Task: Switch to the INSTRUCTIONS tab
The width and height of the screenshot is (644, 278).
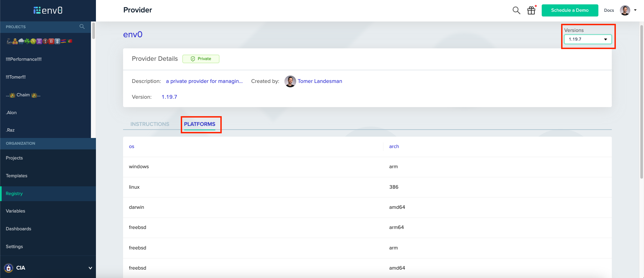Action: [150, 124]
